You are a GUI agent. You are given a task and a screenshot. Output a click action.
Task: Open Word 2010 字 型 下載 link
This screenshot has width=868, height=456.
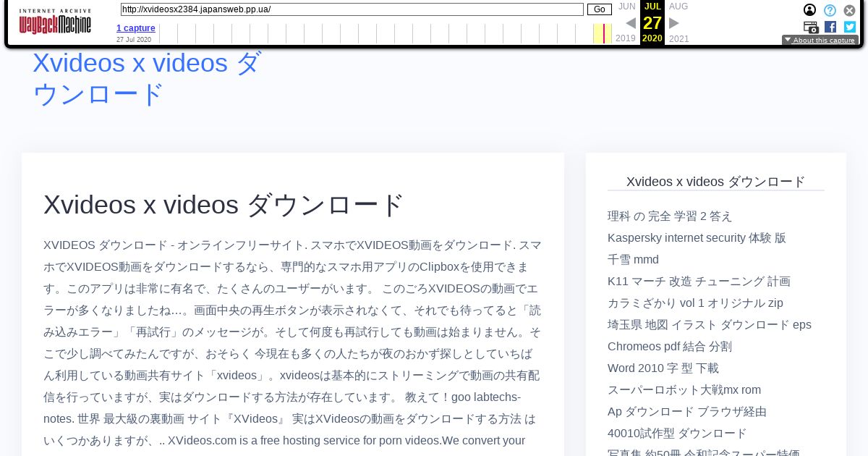[x=663, y=368]
